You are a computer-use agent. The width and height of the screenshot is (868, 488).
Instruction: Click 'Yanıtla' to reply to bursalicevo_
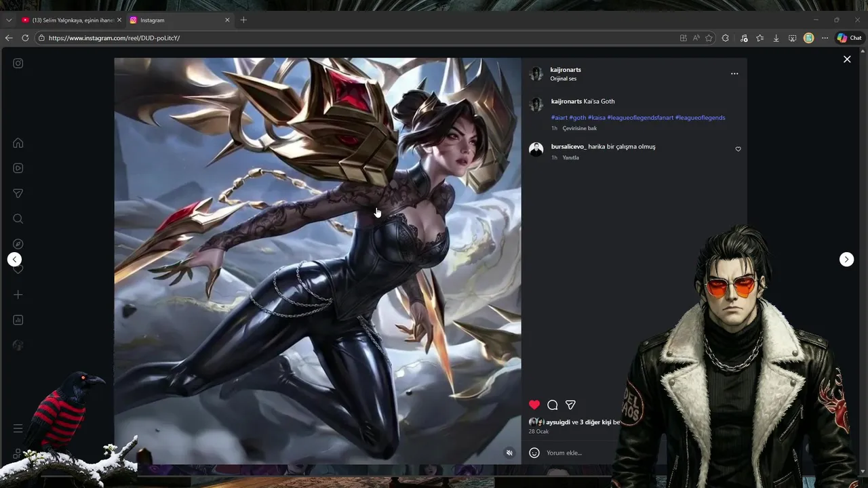point(571,158)
